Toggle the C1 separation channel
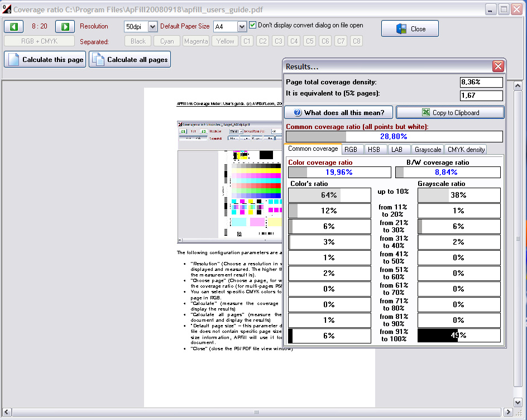527x420 pixels. pyautogui.click(x=247, y=41)
